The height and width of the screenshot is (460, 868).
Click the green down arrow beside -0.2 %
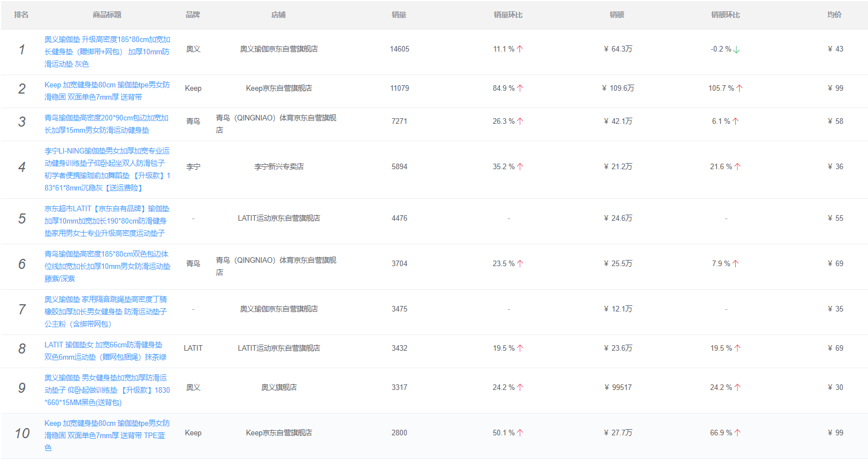click(736, 49)
